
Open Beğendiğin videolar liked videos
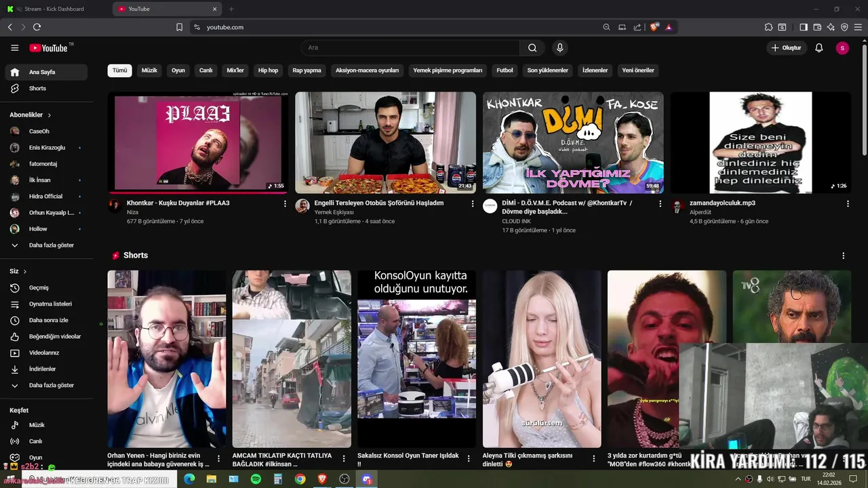pos(46,336)
